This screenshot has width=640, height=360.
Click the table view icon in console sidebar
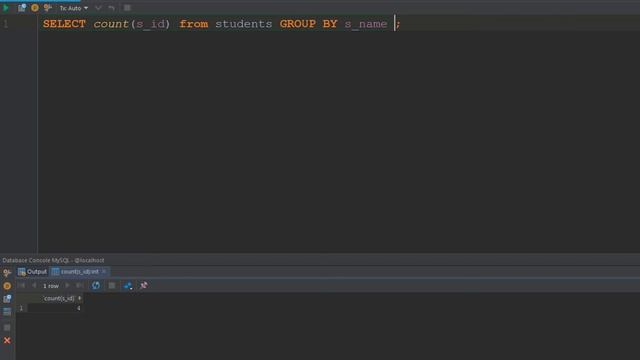[x=7, y=312]
